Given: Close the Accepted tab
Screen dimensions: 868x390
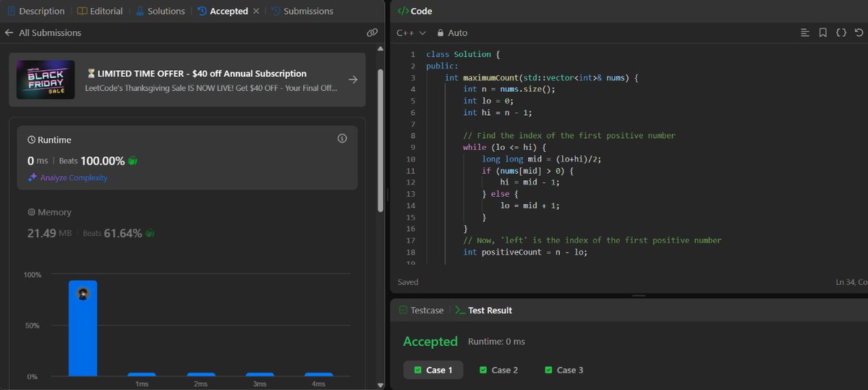Looking at the screenshot, I should 256,11.
